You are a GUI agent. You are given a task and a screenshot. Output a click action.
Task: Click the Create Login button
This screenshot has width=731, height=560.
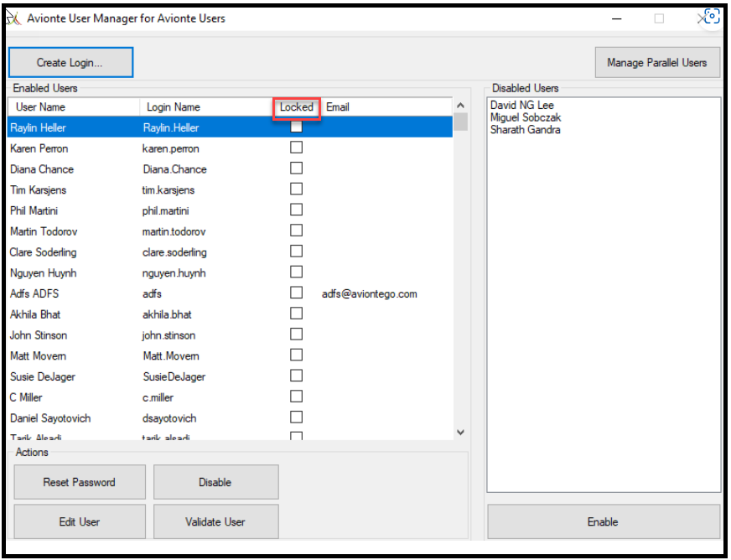coord(71,63)
